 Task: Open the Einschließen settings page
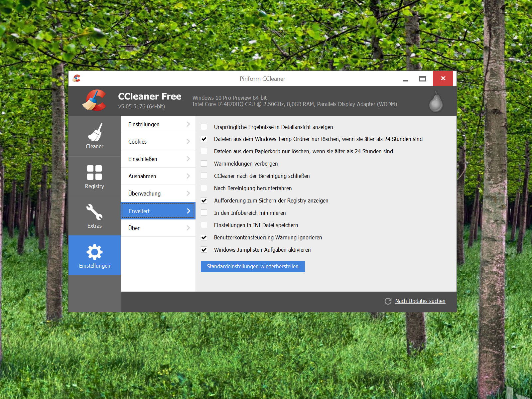158,159
